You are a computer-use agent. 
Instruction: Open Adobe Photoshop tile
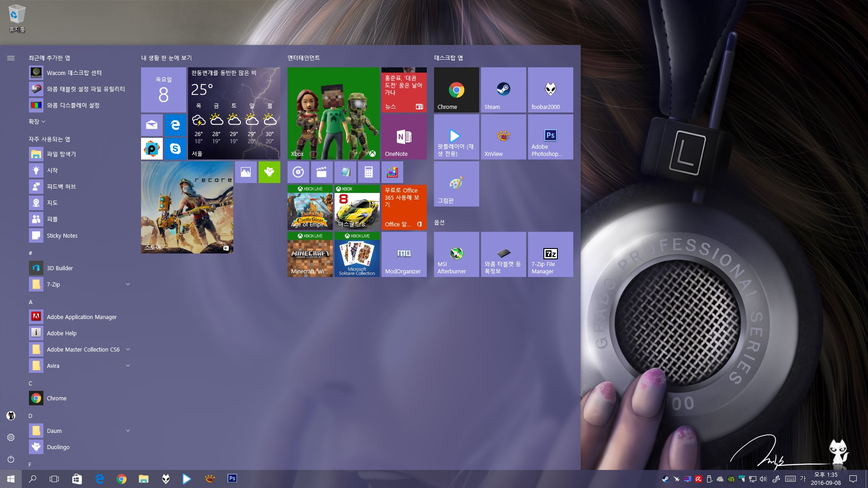pos(550,137)
